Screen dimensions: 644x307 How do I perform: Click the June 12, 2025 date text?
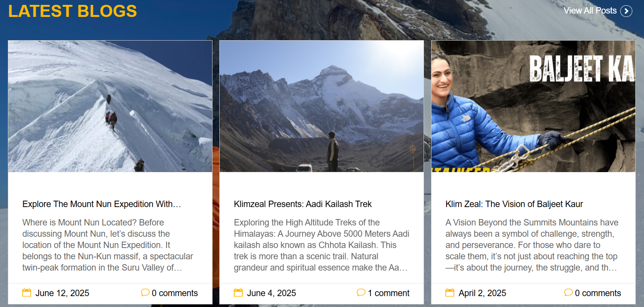coord(62,293)
